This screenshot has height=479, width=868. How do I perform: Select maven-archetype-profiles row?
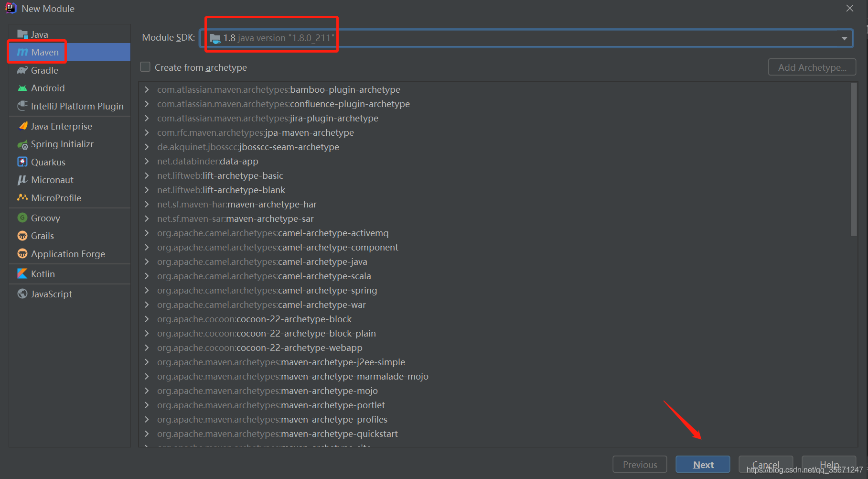[x=495, y=419]
